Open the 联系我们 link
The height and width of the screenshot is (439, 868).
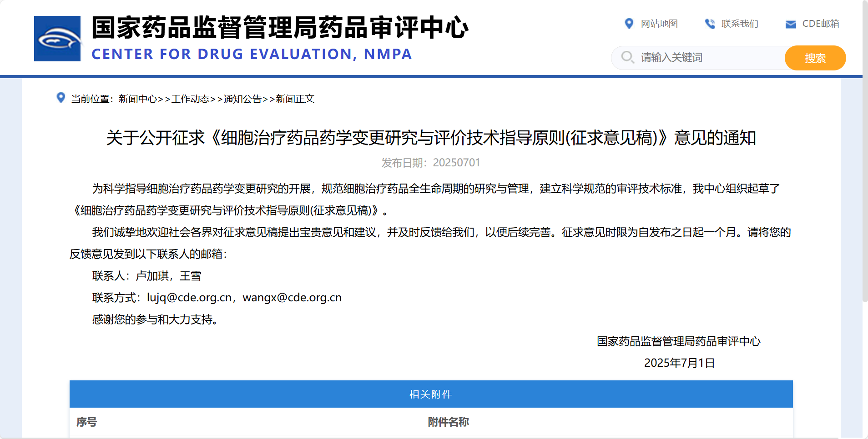pyautogui.click(x=740, y=24)
